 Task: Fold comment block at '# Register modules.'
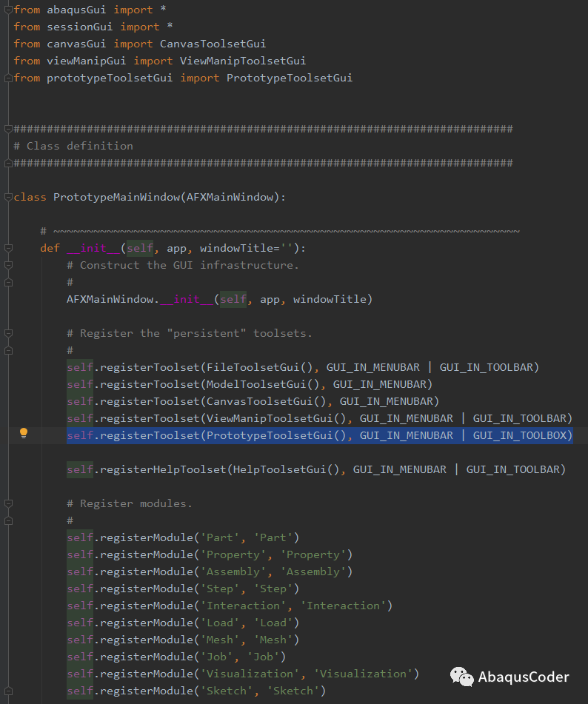click(x=8, y=503)
